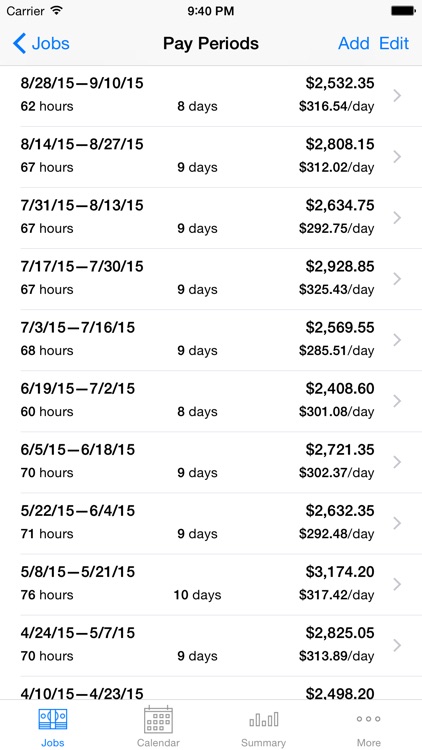Tap Edit to modify pay periods
Screen dimensions: 422x750
point(394,44)
